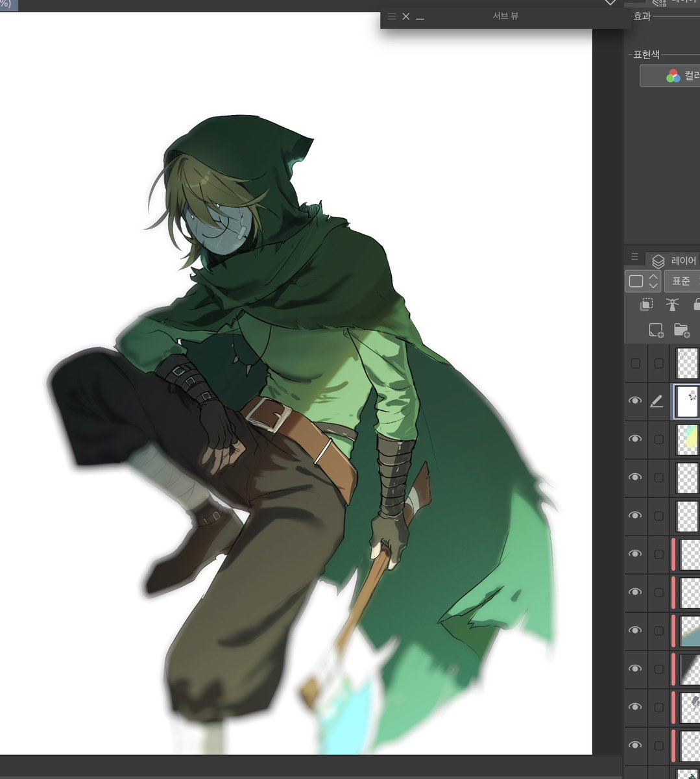Open the 컬러 expression color dropdown
700x779 pixels.
coord(670,76)
